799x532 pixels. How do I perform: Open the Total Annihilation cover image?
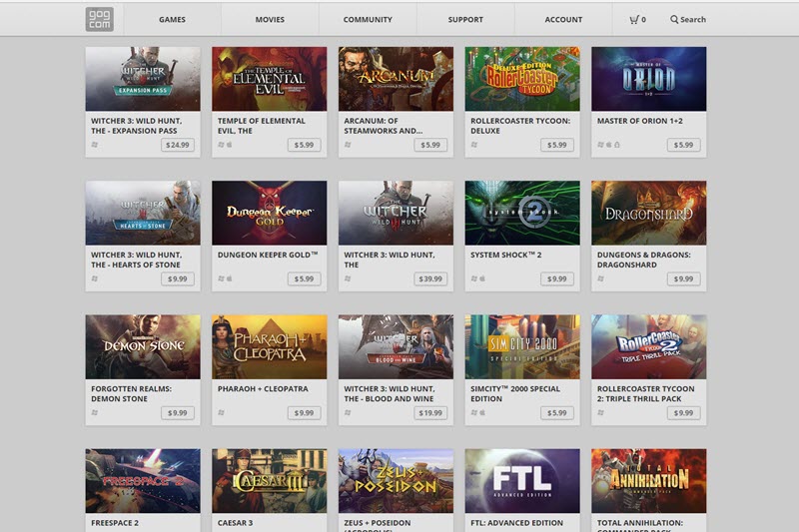648,480
